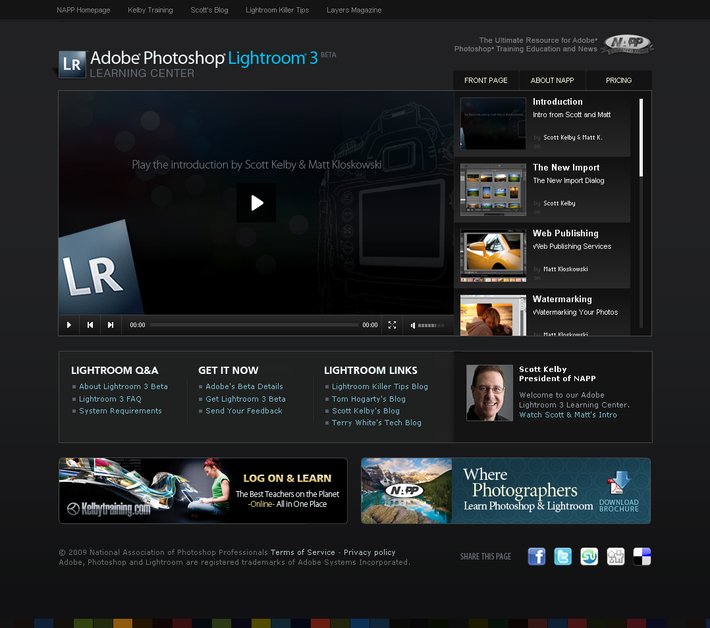This screenshot has width=710, height=628.
Task: Select the Web Publishing video thumbnail
Action: [x=493, y=255]
